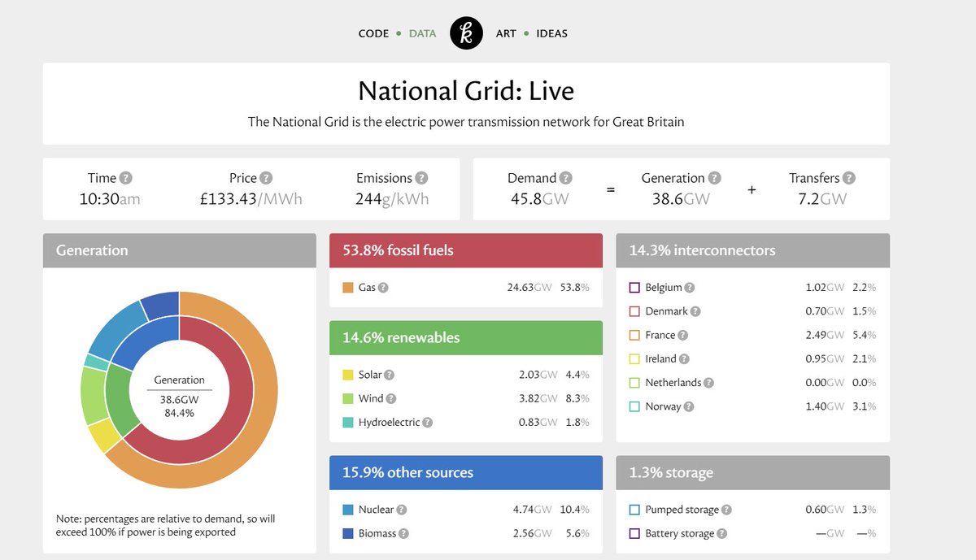The width and height of the screenshot is (976, 560).
Task: Open help icon next to Transfers
Action: (849, 178)
